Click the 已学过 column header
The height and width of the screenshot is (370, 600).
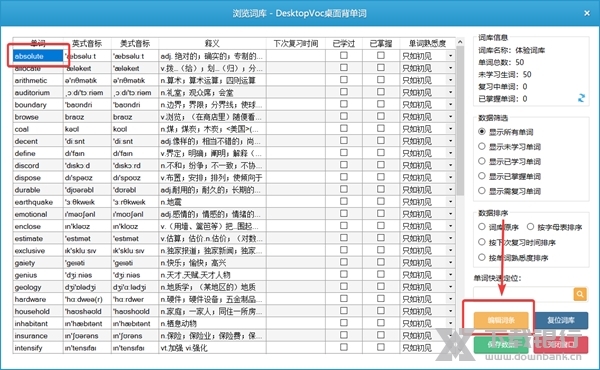click(x=344, y=43)
